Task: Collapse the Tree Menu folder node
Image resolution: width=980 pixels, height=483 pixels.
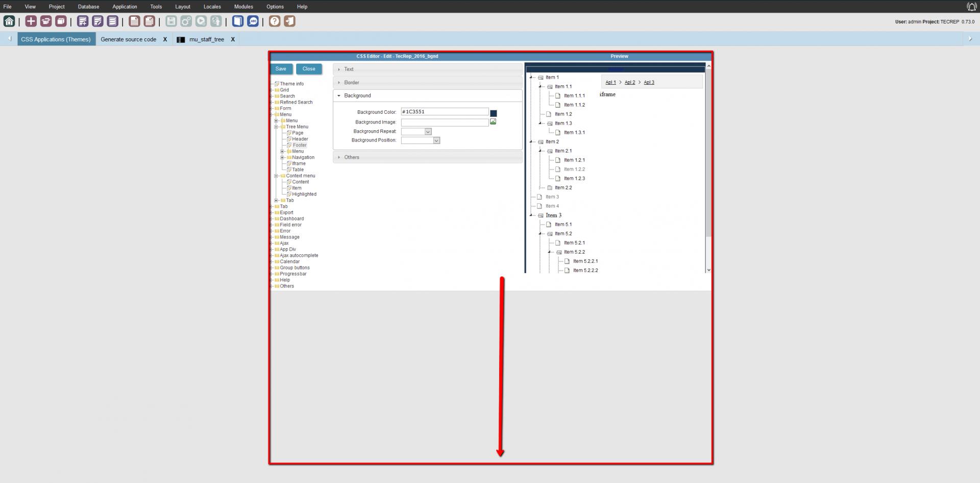Action: (x=276, y=127)
